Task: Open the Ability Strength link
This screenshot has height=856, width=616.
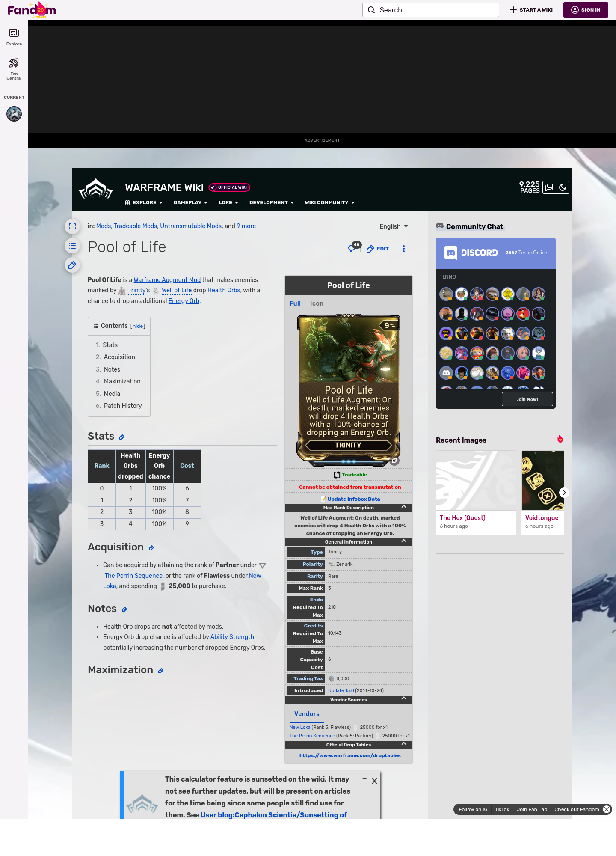Action: point(232,637)
